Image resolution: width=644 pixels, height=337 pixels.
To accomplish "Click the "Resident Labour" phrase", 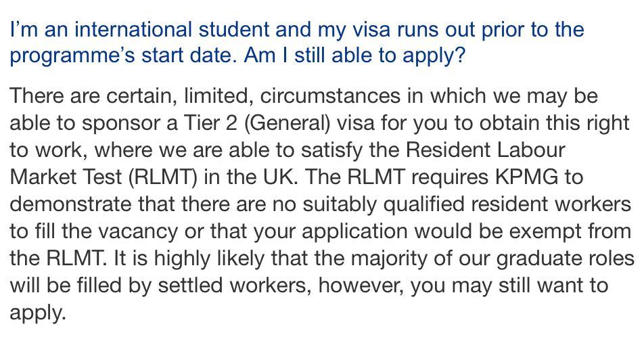I will tap(486, 150).
